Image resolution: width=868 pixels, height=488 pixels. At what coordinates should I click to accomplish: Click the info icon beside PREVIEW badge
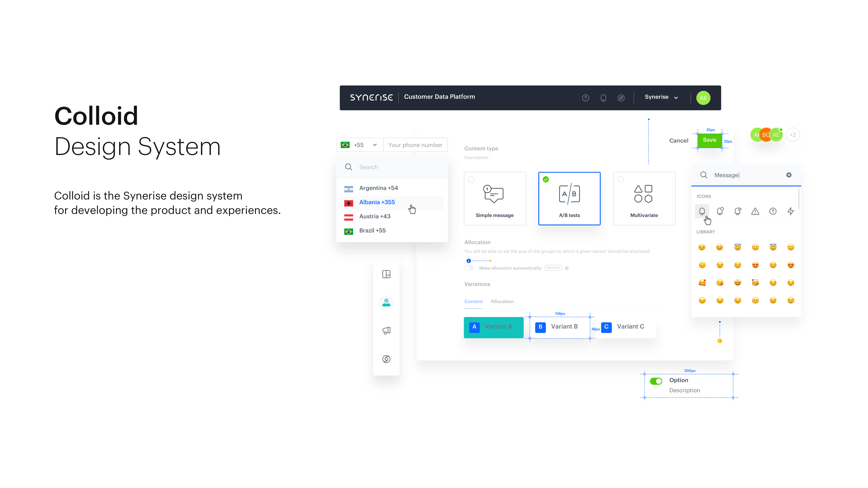point(567,268)
